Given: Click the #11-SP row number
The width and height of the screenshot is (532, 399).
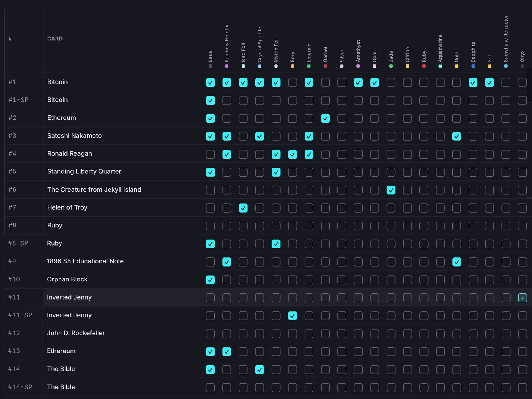Looking at the screenshot, I should click(20, 315).
